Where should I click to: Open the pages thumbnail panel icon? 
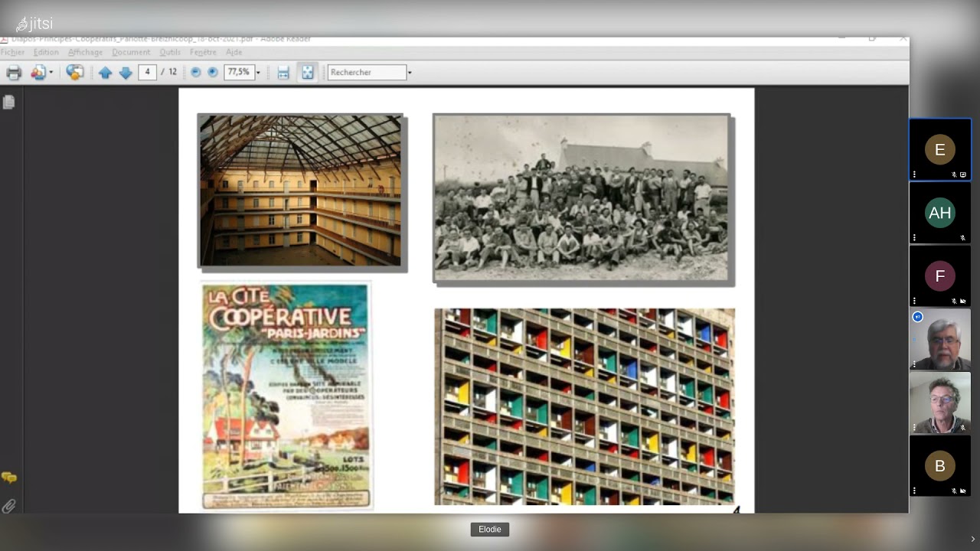pyautogui.click(x=9, y=102)
